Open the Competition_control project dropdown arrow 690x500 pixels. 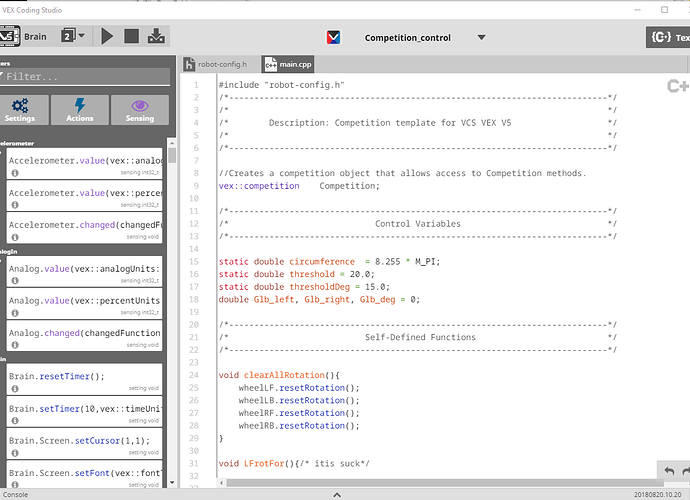click(x=481, y=37)
